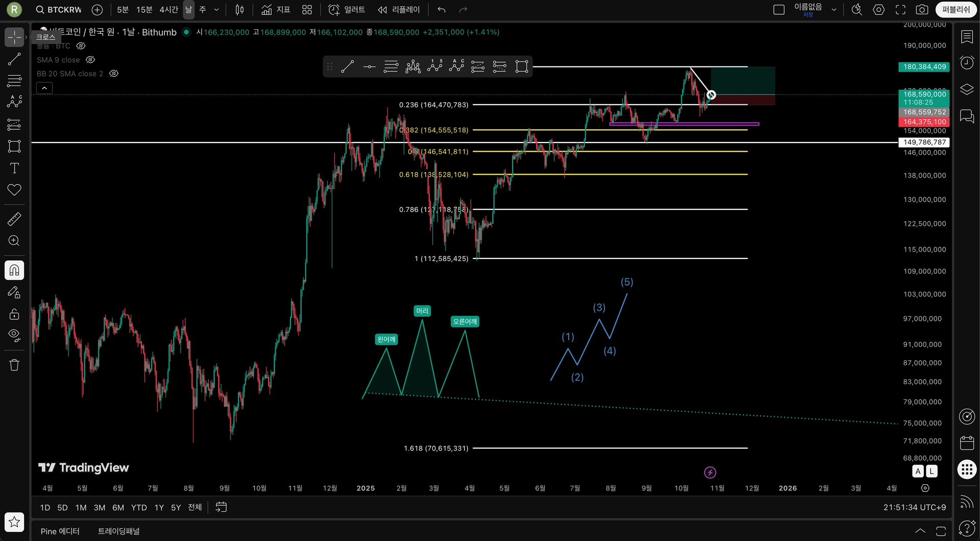
Task: Open the BTCKRW symbol search
Action: click(59, 10)
